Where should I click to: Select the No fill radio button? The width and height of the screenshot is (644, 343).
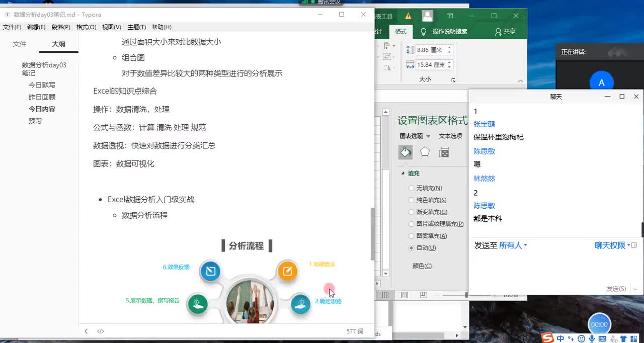pyautogui.click(x=412, y=188)
